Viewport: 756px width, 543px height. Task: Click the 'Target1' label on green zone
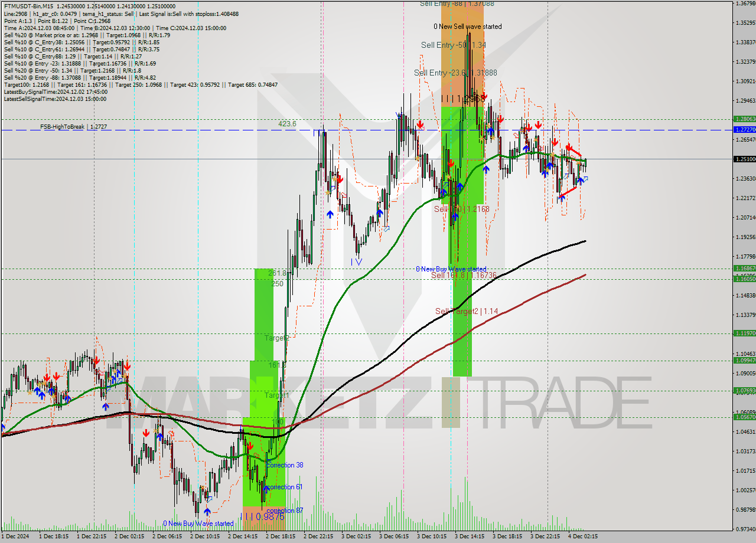(x=276, y=395)
